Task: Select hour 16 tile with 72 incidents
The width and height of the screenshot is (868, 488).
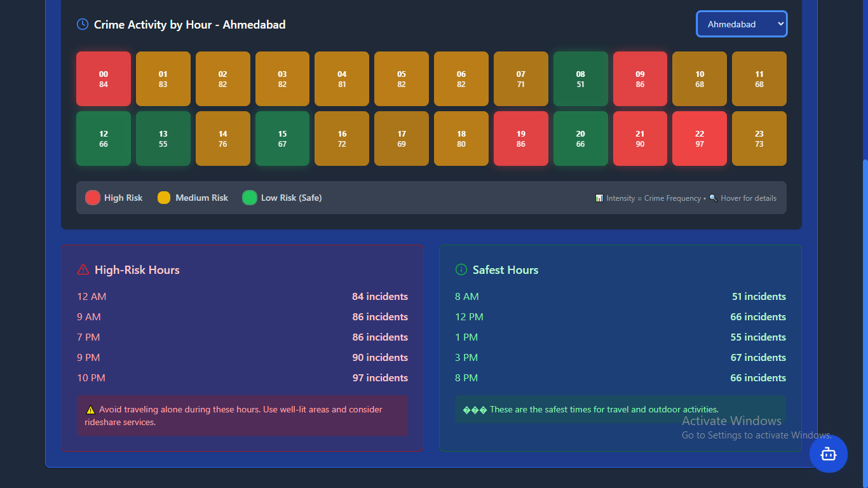Action: coord(342,139)
